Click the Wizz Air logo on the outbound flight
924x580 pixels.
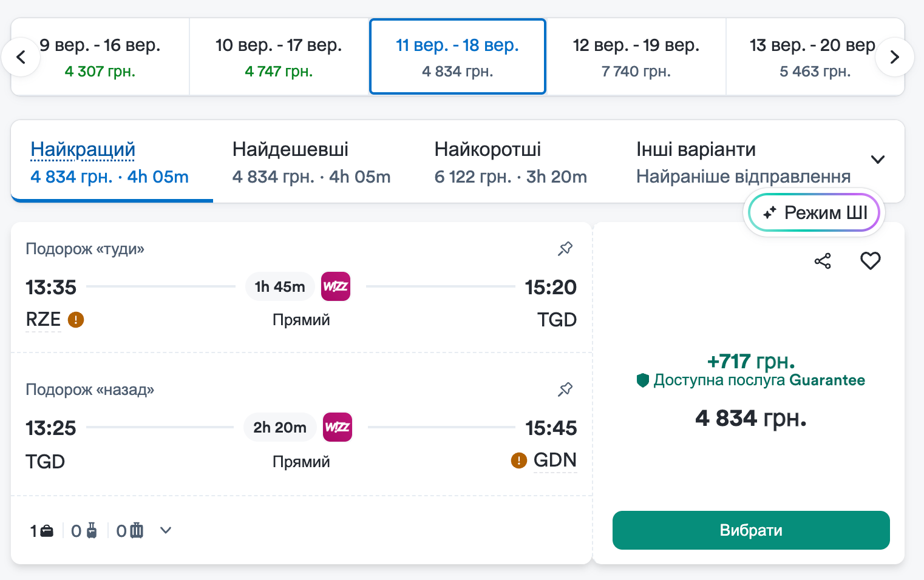click(x=336, y=286)
